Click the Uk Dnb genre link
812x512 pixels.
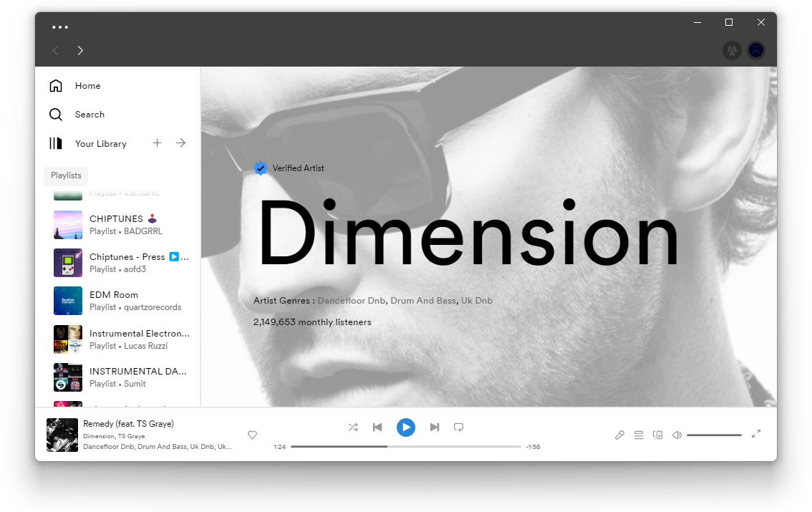[x=477, y=301]
